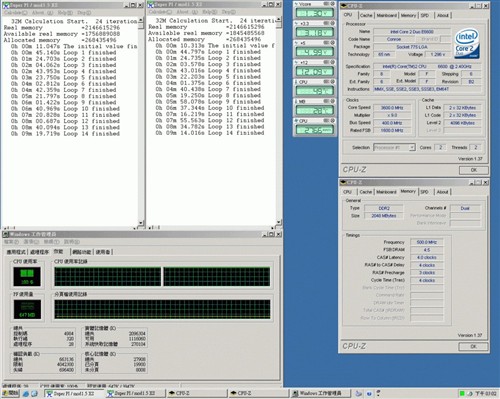Click the CPU usage meter in Task Manager
The image size is (500, 399).
tap(27, 277)
